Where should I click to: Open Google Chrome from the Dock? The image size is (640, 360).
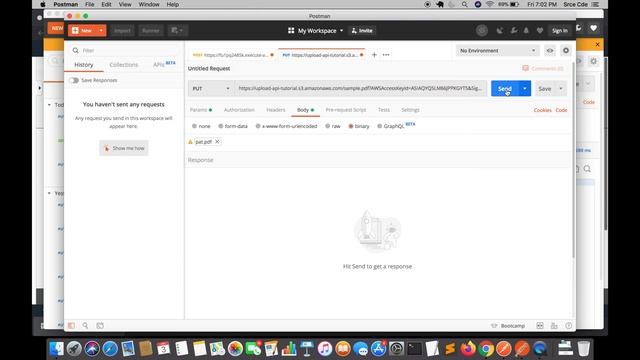point(486,349)
